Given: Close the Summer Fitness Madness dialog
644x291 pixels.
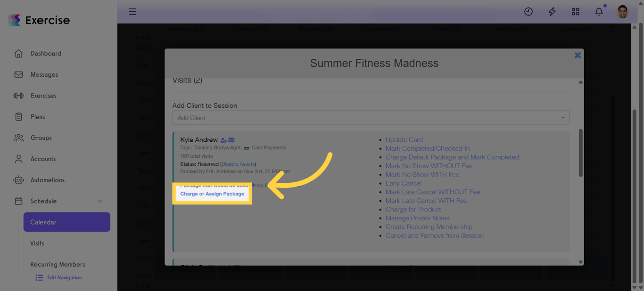Looking at the screenshot, I should click(x=578, y=55).
